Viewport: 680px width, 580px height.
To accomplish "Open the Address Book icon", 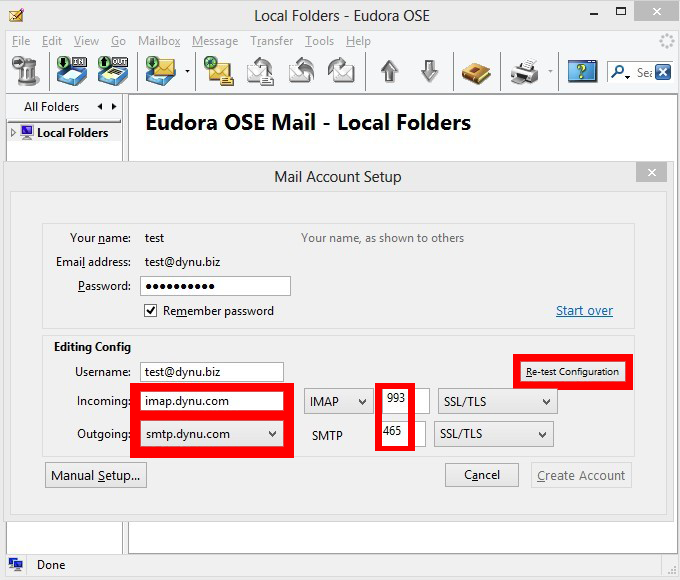I will click(476, 72).
